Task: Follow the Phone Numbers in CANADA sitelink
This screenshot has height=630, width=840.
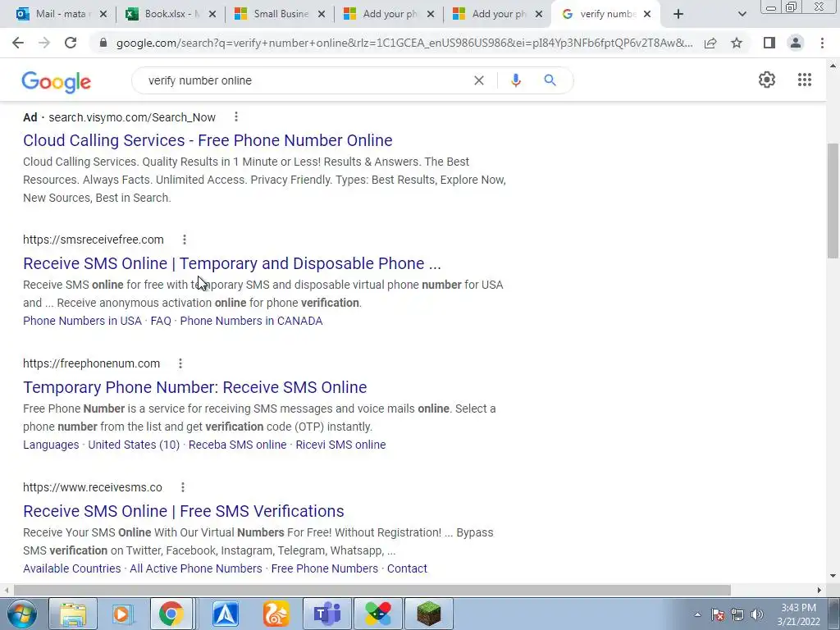Action: (x=251, y=321)
